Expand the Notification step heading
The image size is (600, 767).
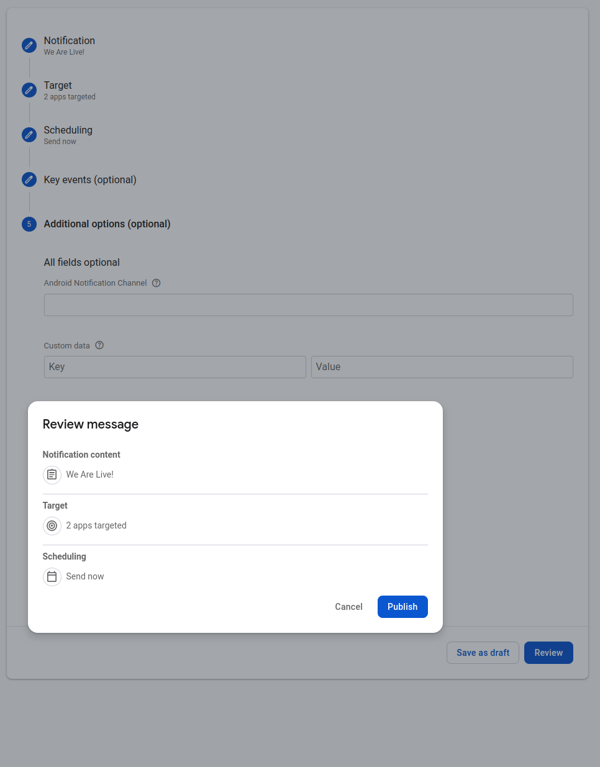click(69, 41)
